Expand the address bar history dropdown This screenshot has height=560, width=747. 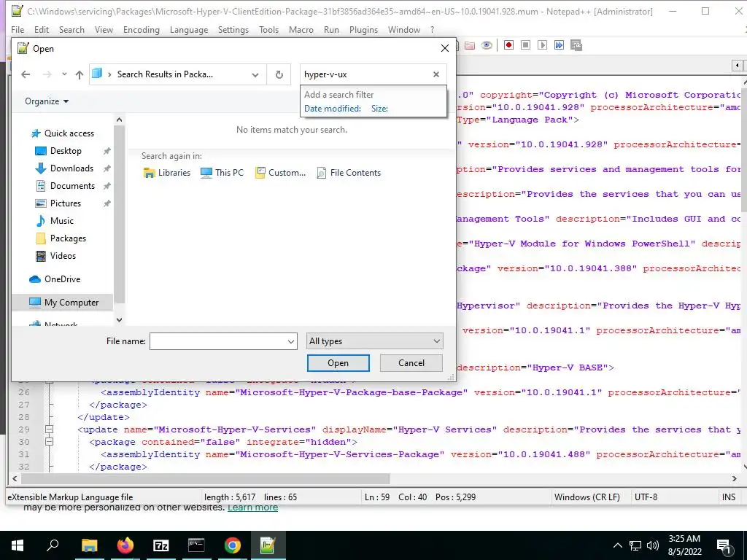coord(255,75)
